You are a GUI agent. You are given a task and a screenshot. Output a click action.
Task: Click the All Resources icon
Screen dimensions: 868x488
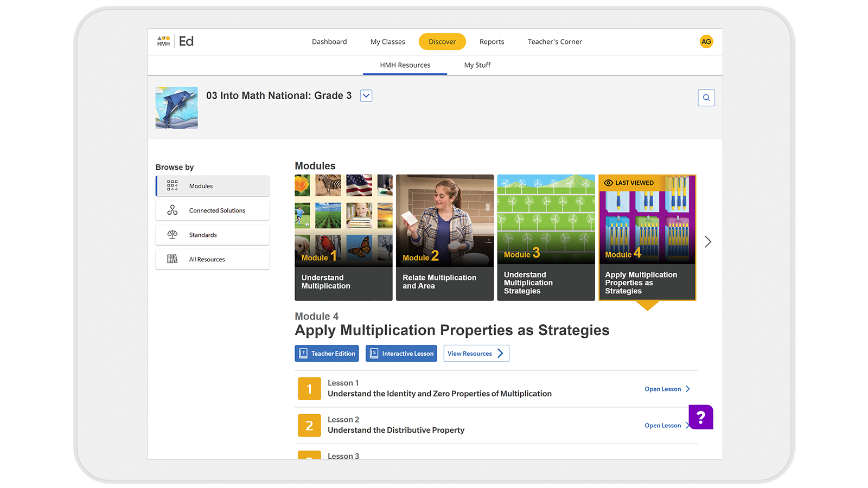171,259
